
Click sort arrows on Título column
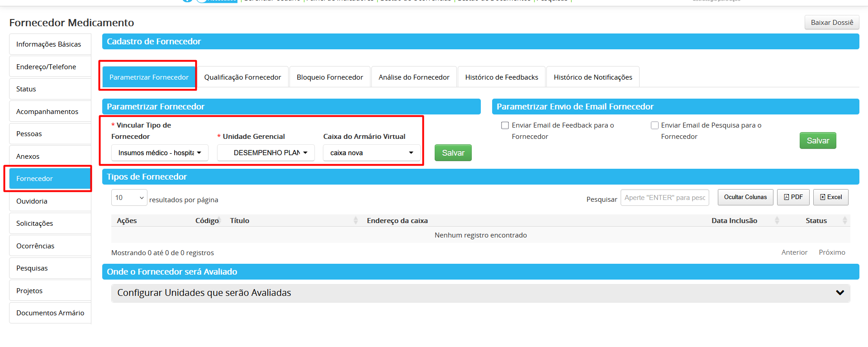click(356, 220)
